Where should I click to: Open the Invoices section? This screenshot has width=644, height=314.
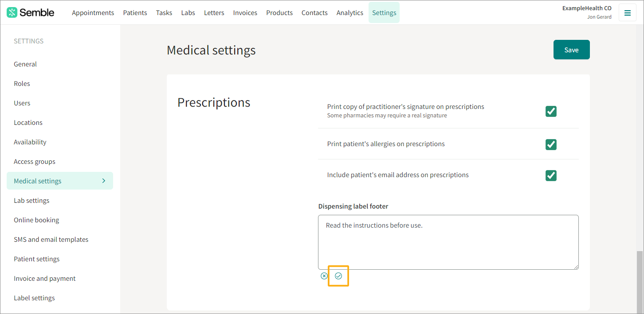(245, 12)
